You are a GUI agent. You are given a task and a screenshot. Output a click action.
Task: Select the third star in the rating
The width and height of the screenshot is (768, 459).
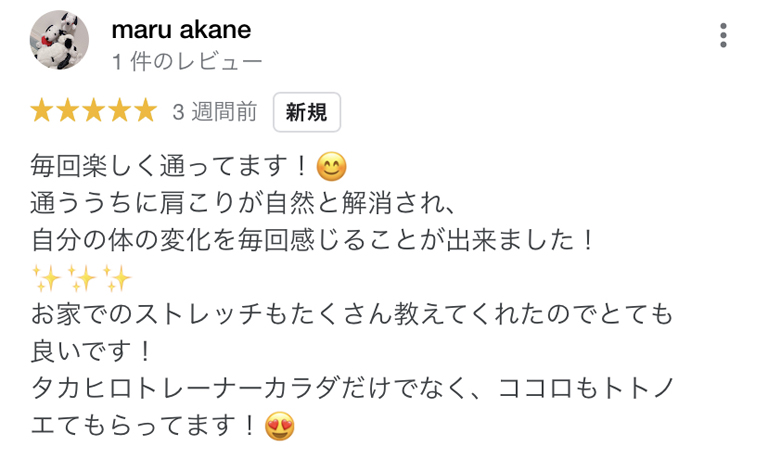pos(94,111)
